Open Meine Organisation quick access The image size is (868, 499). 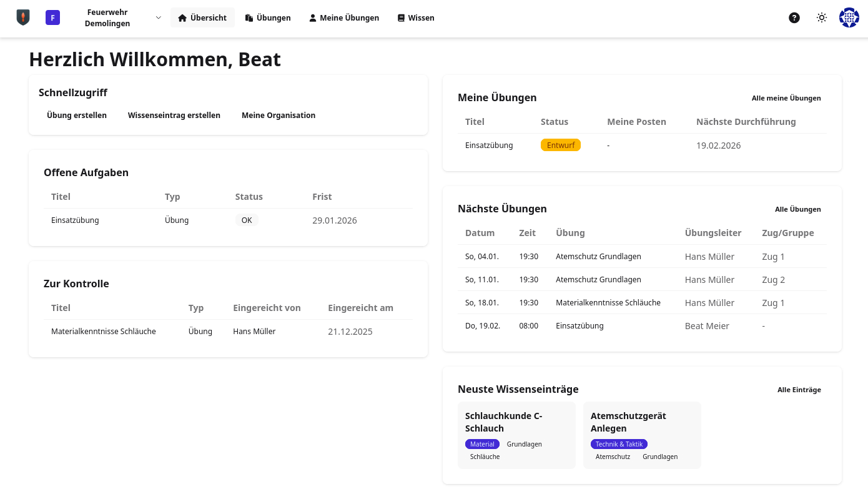(x=279, y=116)
